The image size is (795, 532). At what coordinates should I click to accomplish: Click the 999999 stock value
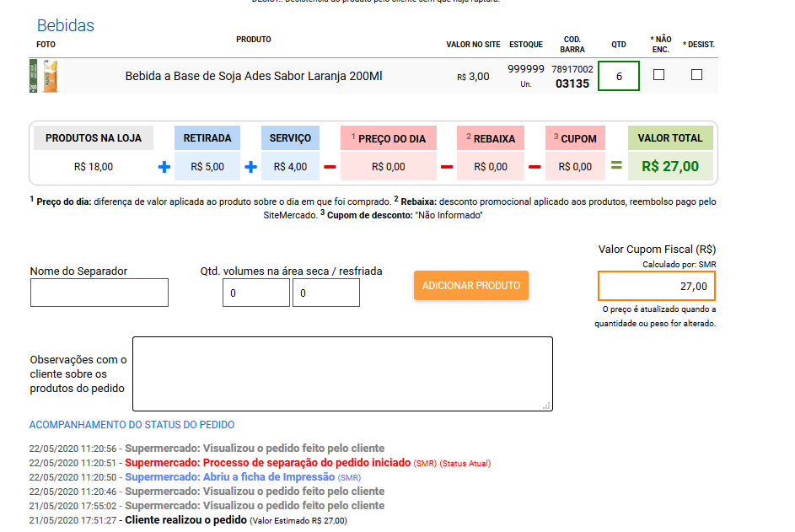pyautogui.click(x=526, y=69)
